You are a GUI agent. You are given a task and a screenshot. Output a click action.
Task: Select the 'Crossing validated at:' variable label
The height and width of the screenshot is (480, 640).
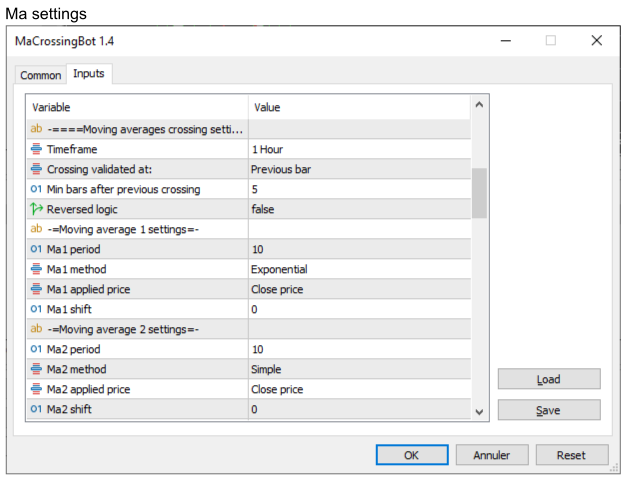100,169
